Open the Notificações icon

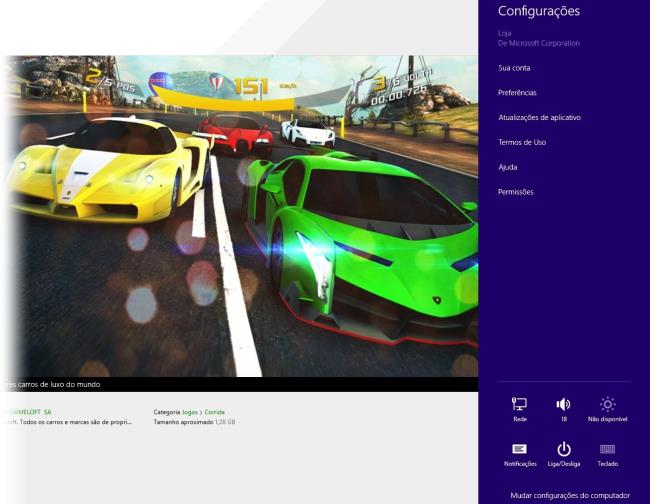520,449
